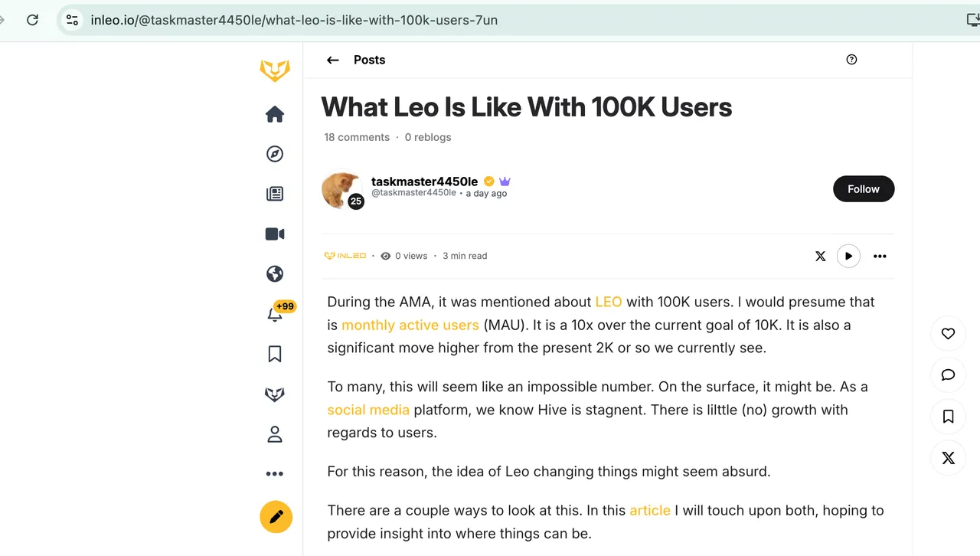
Task: Reload the page in browser
Action: click(x=32, y=20)
